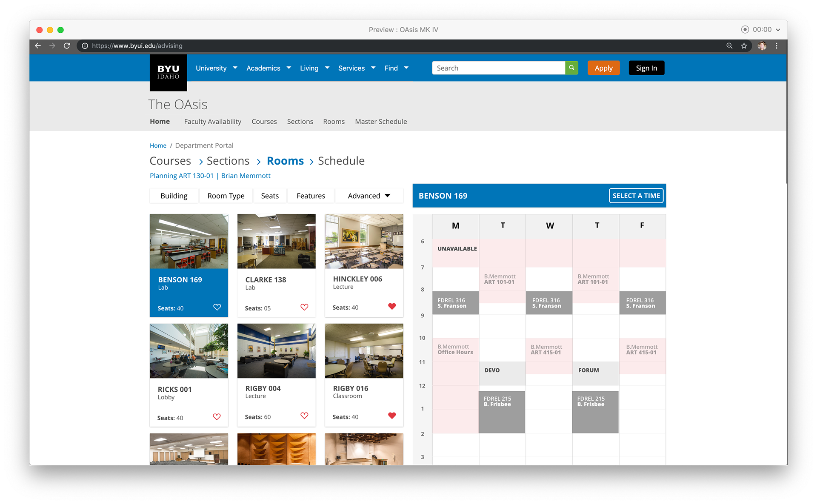Image resolution: width=817 pixels, height=504 pixels.
Task: Reload the page with refresh icon
Action: 67,46
